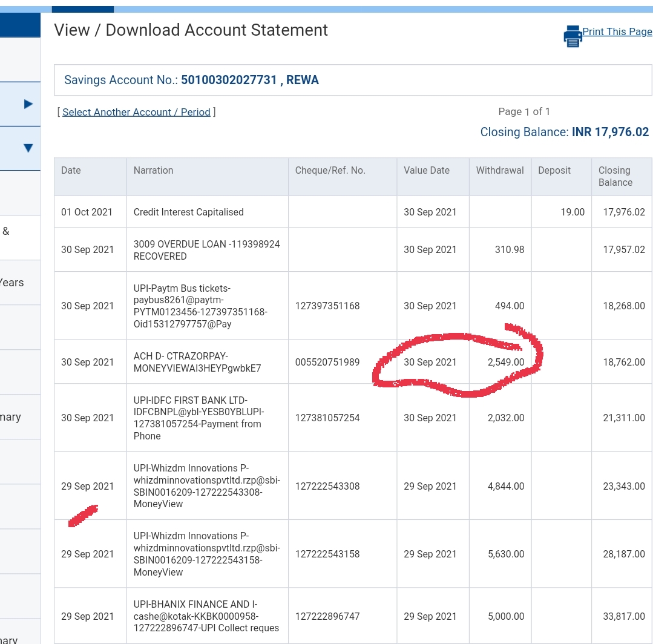Click account number 50100302027731
The height and width of the screenshot is (644, 653).
(229, 80)
